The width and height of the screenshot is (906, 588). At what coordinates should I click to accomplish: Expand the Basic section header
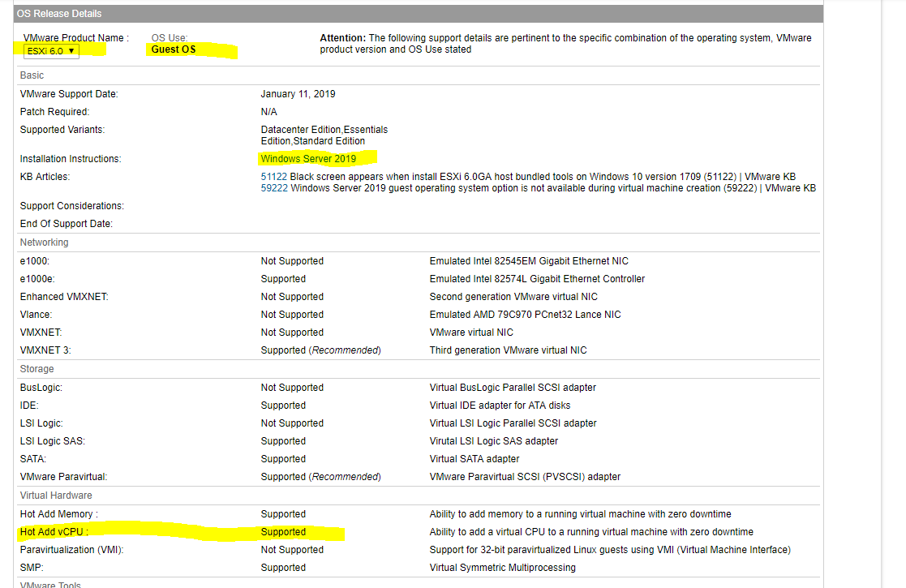31,75
